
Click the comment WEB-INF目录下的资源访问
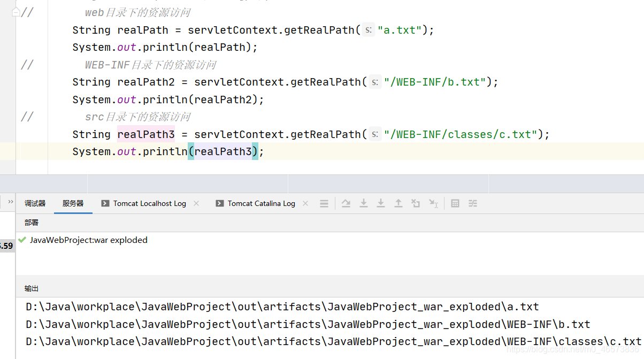pyautogui.click(x=151, y=65)
